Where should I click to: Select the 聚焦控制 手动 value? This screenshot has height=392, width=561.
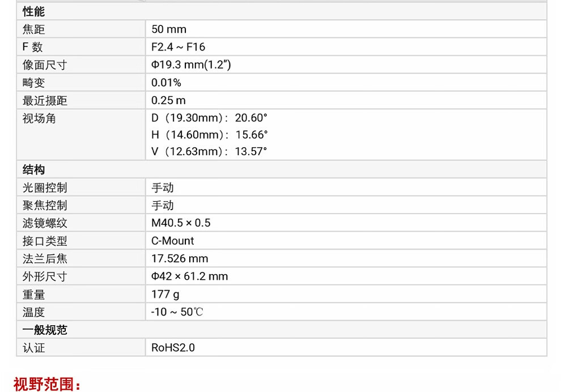(163, 205)
